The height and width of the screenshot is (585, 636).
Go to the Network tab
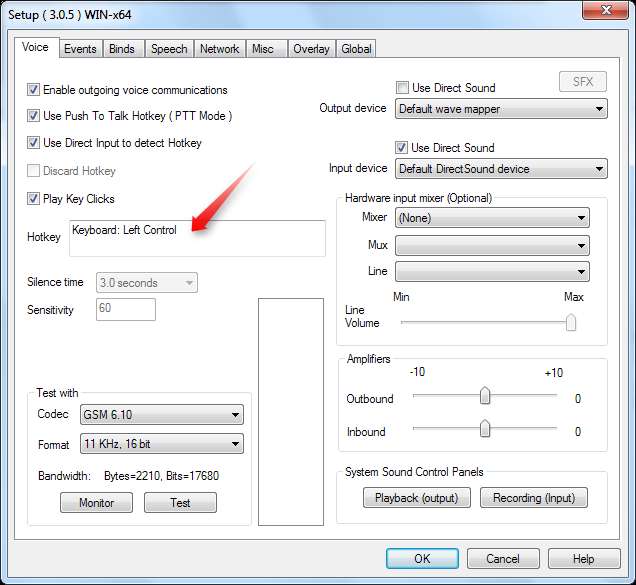(x=219, y=49)
